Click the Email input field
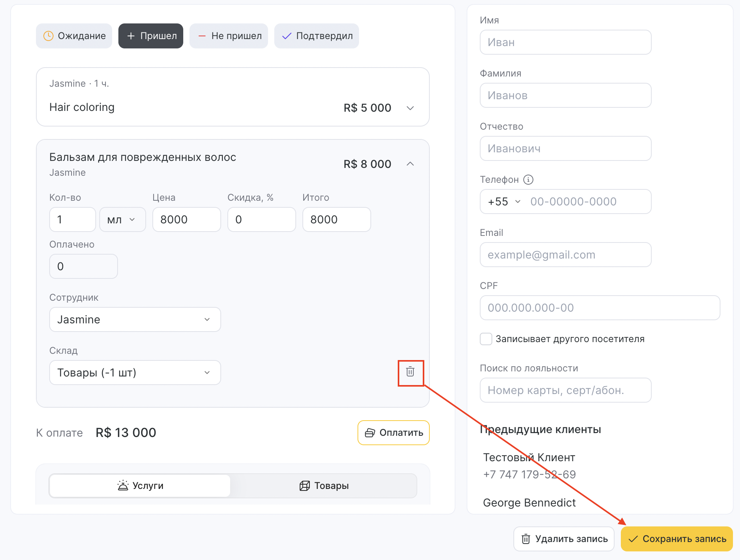 pyautogui.click(x=565, y=255)
